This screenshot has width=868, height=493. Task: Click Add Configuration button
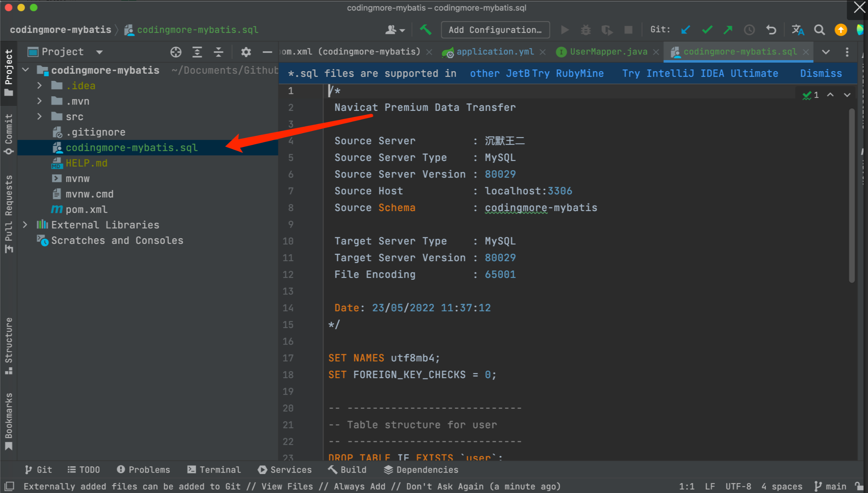[x=495, y=30]
